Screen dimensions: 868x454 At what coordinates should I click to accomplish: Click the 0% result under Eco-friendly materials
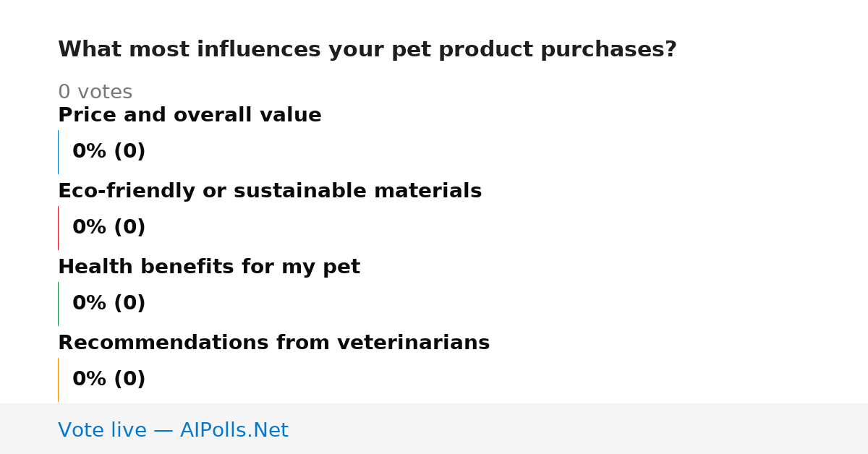(90, 227)
